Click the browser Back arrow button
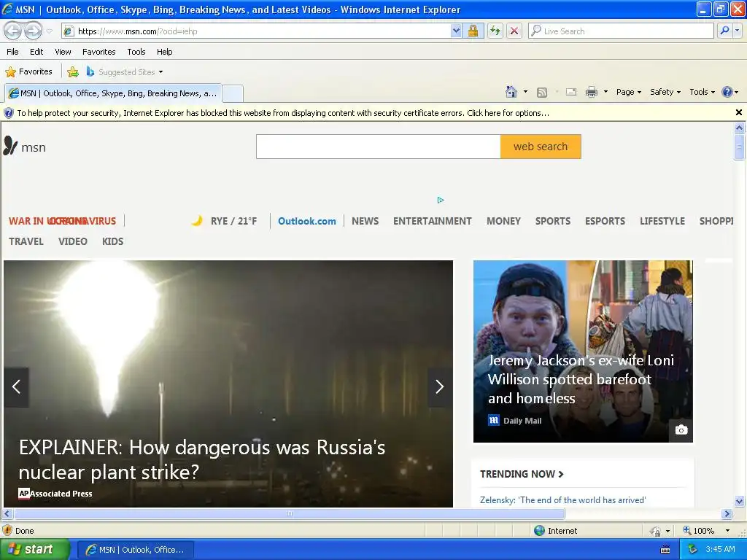The width and height of the screenshot is (747, 560). 13,31
